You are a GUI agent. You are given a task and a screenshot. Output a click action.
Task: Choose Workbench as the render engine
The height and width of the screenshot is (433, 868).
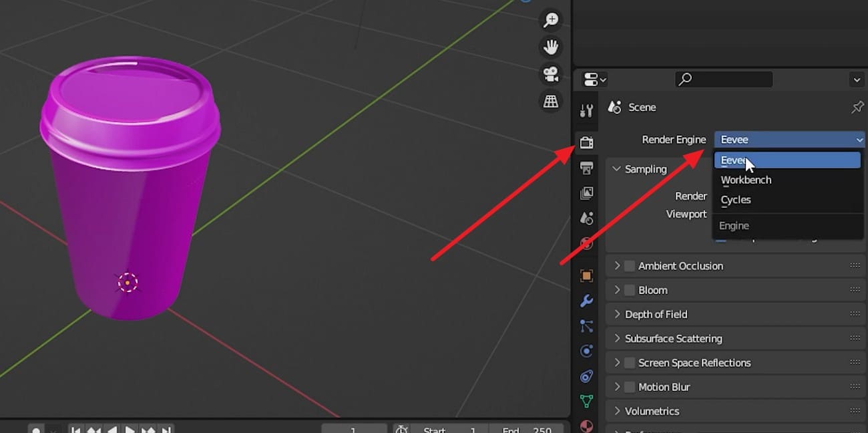coord(746,180)
